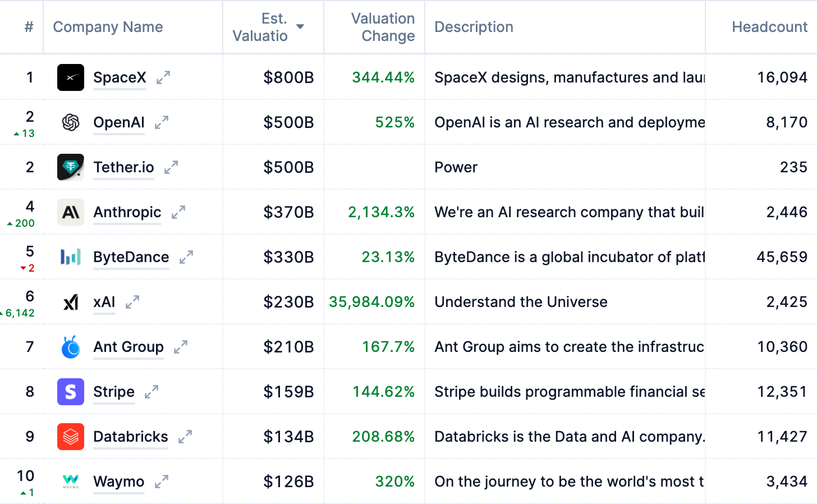The width and height of the screenshot is (817, 504).
Task: Click the Company Name column header
Action: coord(108,27)
